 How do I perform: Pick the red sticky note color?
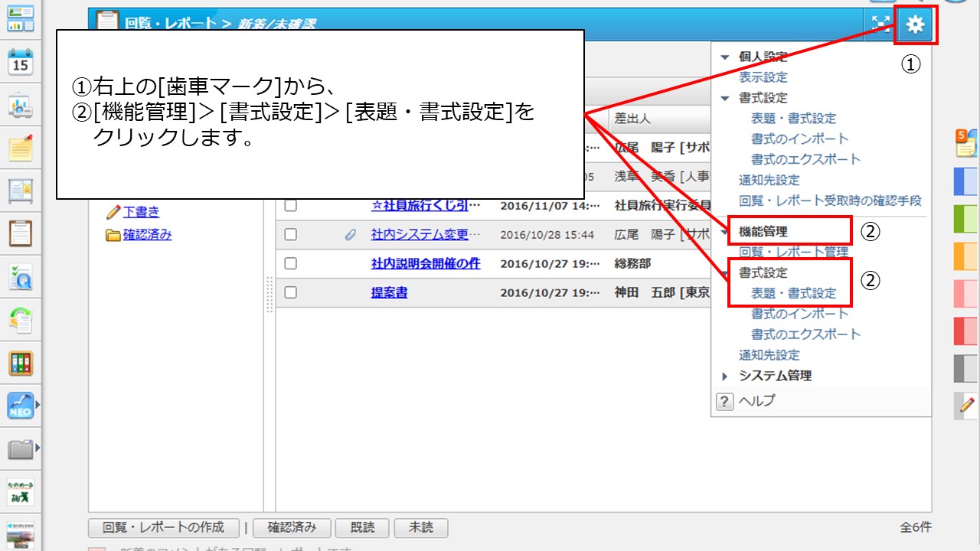click(x=966, y=331)
